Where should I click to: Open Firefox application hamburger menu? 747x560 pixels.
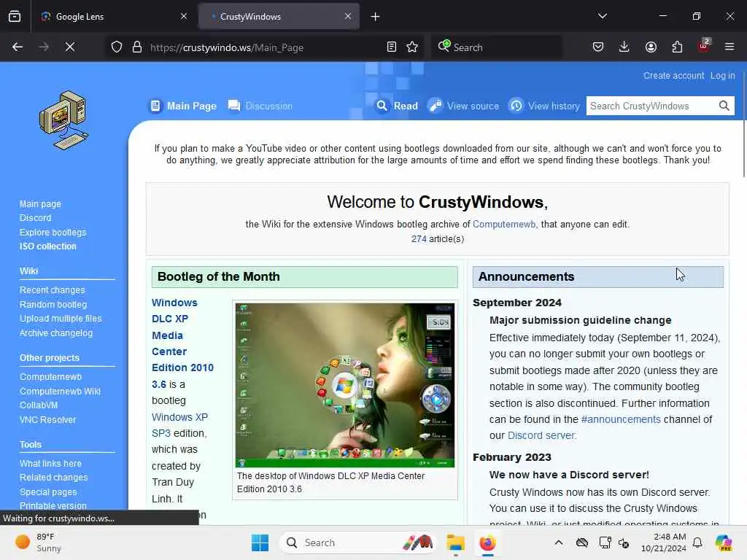(x=729, y=47)
